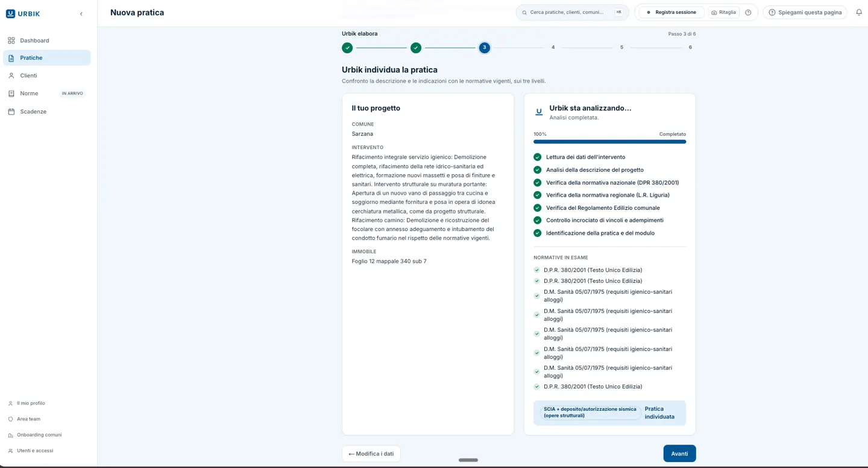Image resolution: width=868 pixels, height=468 pixels.
Task: Proceed with the Avanti button
Action: point(679,454)
